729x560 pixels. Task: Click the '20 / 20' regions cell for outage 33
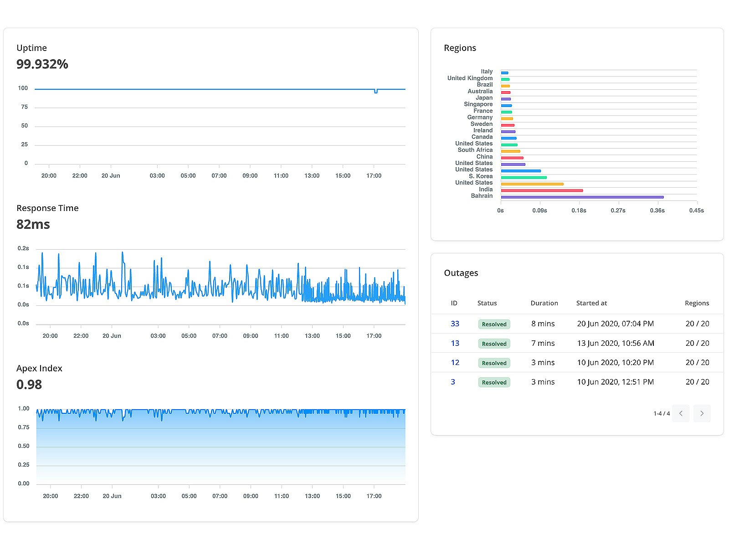[x=697, y=324]
